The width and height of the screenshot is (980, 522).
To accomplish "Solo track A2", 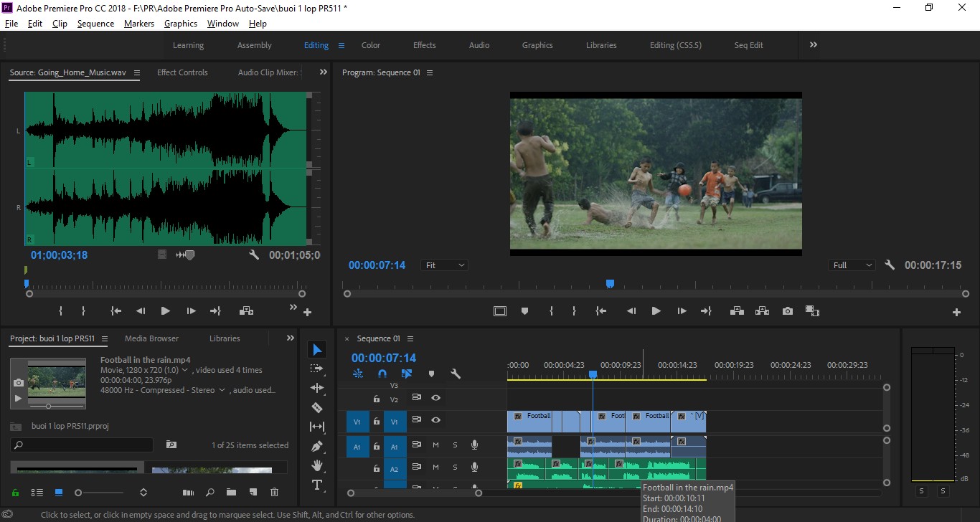I will (x=455, y=468).
